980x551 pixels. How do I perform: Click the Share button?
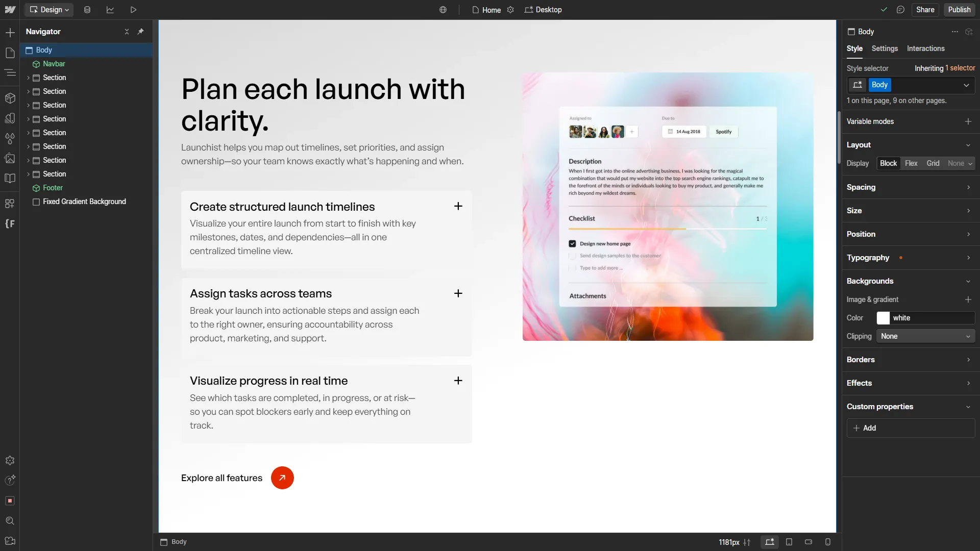point(925,10)
